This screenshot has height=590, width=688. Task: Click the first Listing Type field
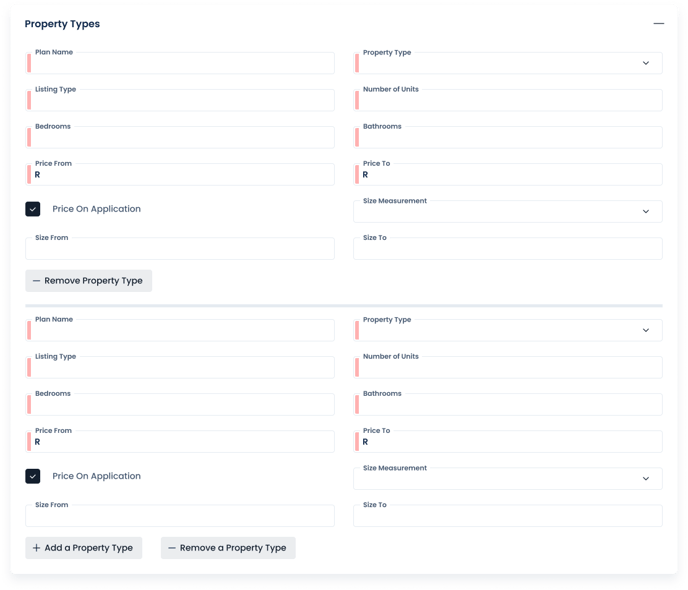180,101
